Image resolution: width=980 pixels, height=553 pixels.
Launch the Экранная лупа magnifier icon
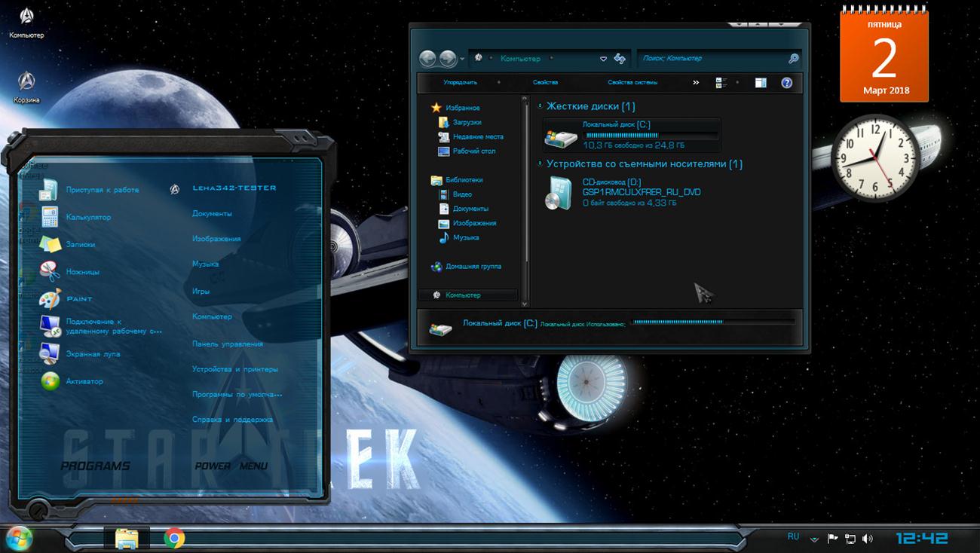click(50, 353)
